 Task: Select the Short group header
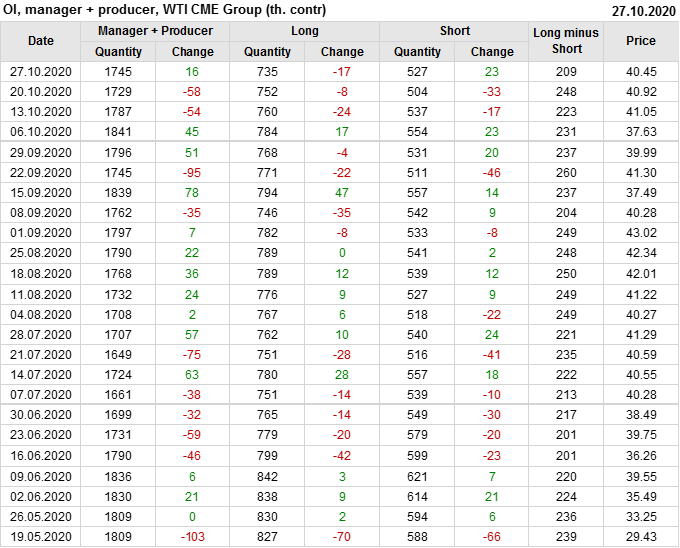click(x=455, y=31)
